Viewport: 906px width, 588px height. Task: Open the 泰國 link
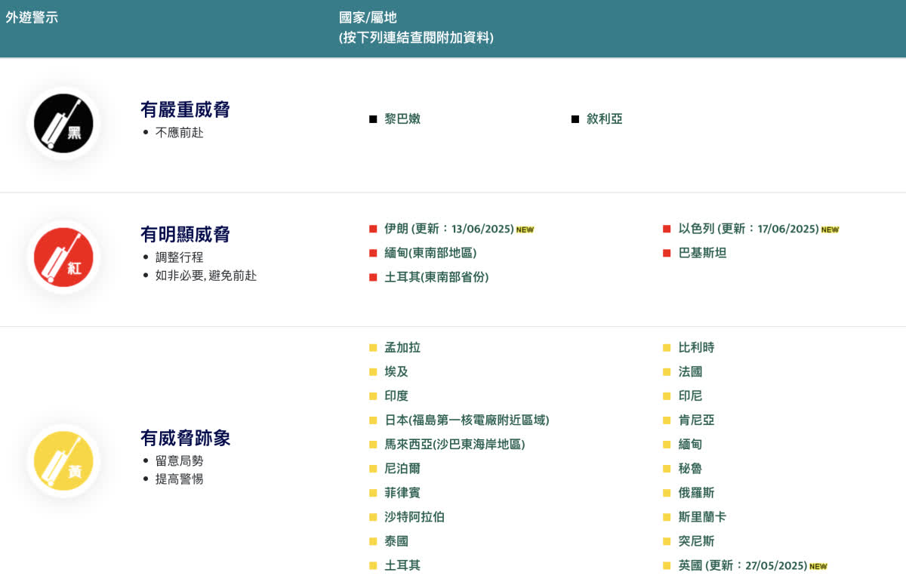396,541
